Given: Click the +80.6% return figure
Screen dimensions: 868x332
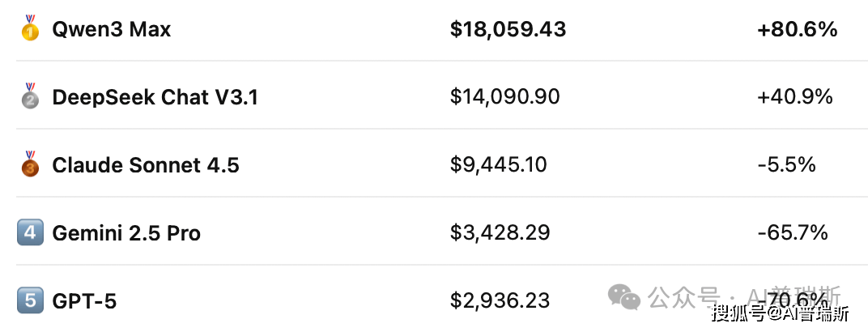Looking at the screenshot, I should pos(797,30).
